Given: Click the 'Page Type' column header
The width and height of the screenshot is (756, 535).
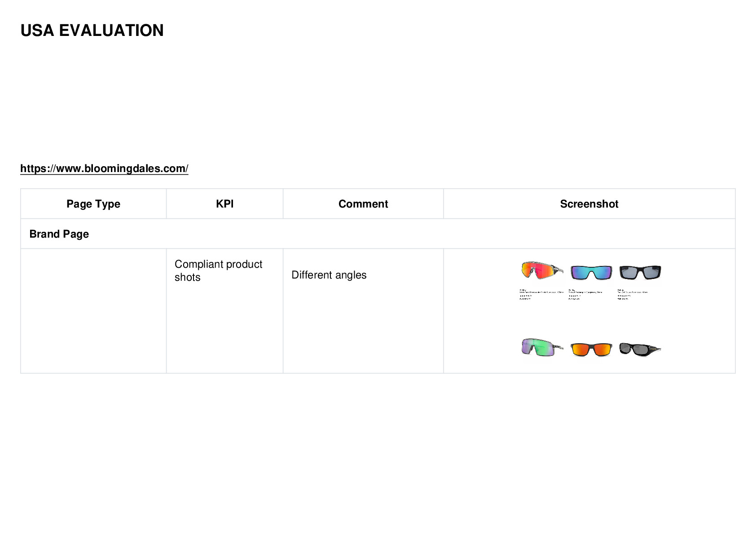Looking at the screenshot, I should [x=93, y=204].
